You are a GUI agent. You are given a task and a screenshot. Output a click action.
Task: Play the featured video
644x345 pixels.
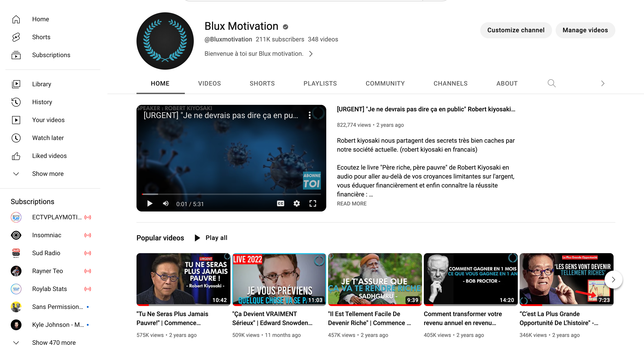(150, 204)
